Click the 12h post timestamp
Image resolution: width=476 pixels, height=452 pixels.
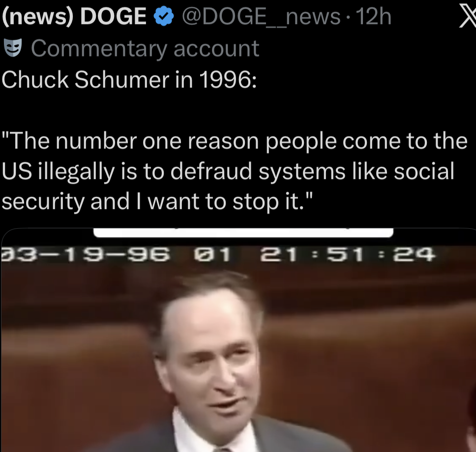coord(373,17)
